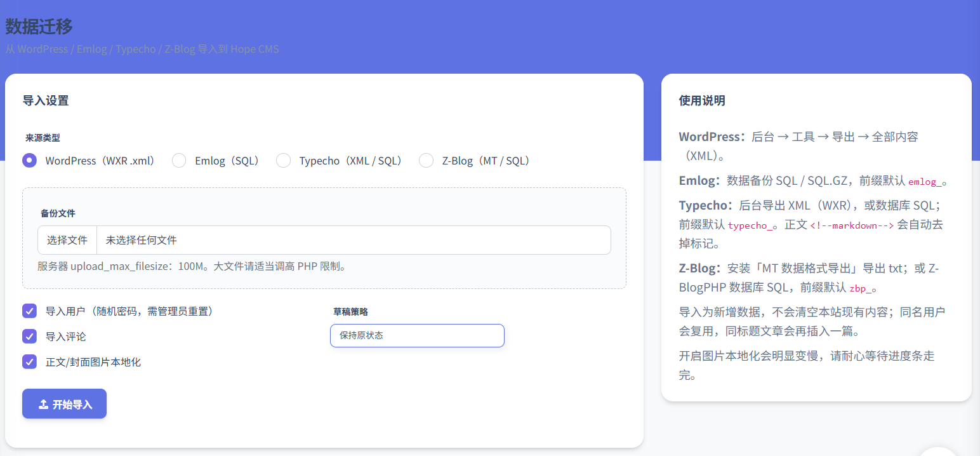Toggle the 导入用户 checkbox
This screenshot has height=456, width=980.
pyautogui.click(x=29, y=311)
